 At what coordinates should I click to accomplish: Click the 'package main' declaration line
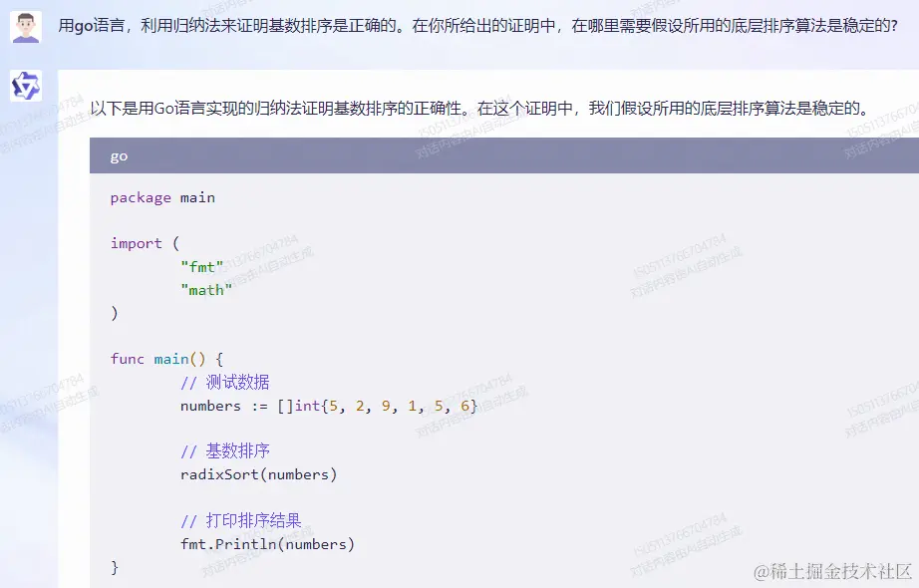[x=162, y=196]
